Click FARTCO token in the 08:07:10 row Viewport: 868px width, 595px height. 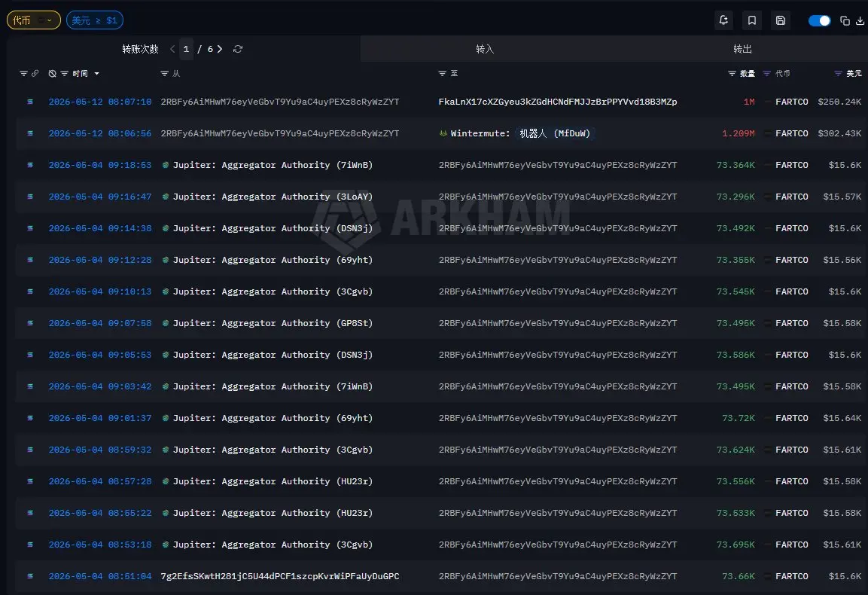792,102
